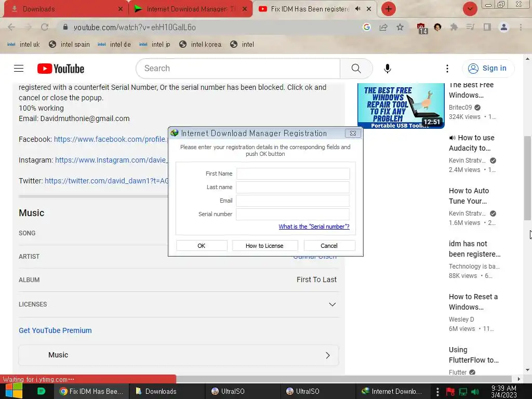
Task: Open IDM extension icon with 14 badge
Action: (x=422, y=28)
